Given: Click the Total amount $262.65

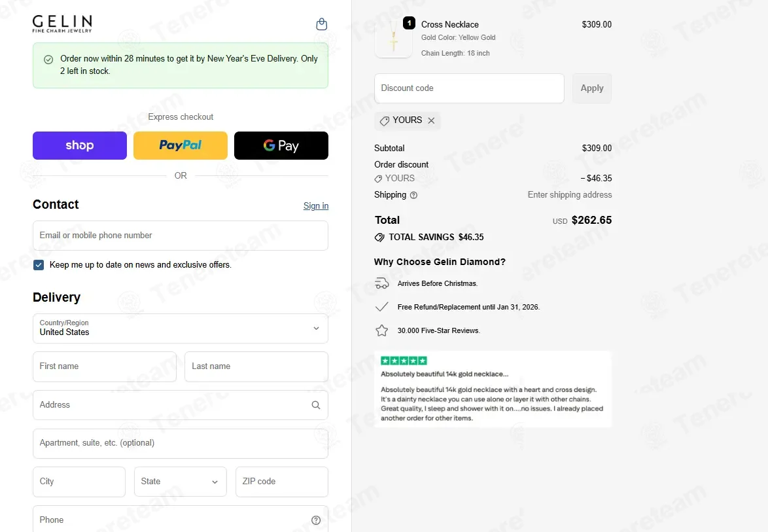Looking at the screenshot, I should pos(591,221).
